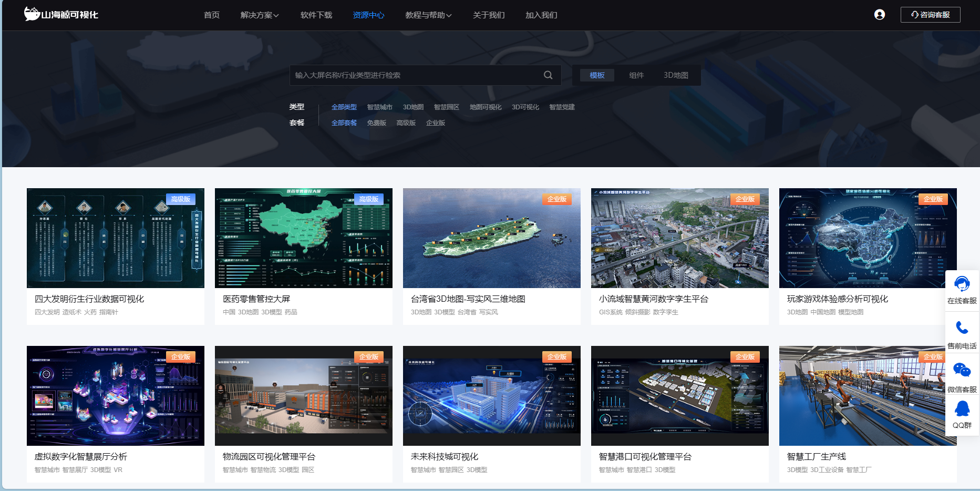
Task: Click title 小流域智慧黄河数字孪生平台
Action: pyautogui.click(x=654, y=299)
